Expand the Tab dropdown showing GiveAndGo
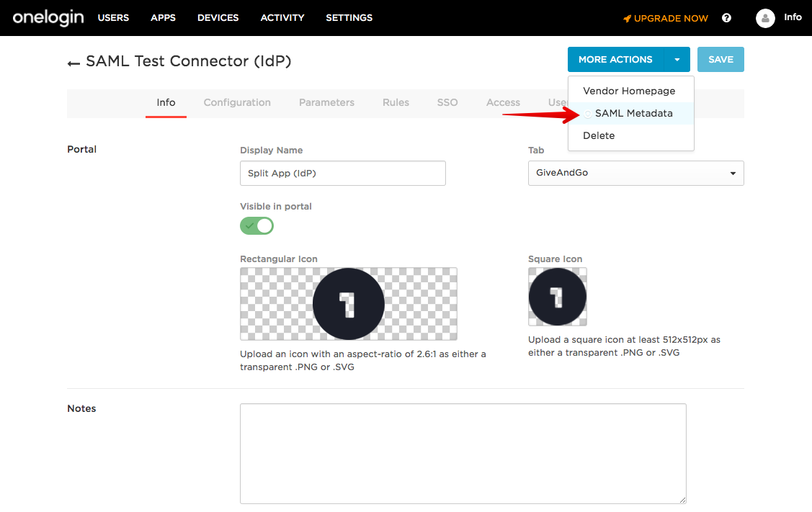The height and width of the screenshot is (512, 812). pyautogui.click(x=635, y=174)
